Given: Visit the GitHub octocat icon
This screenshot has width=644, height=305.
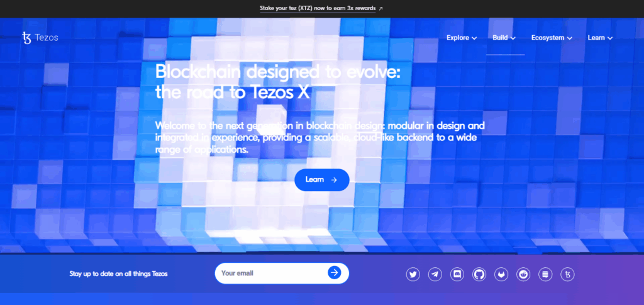Looking at the screenshot, I should click(479, 274).
